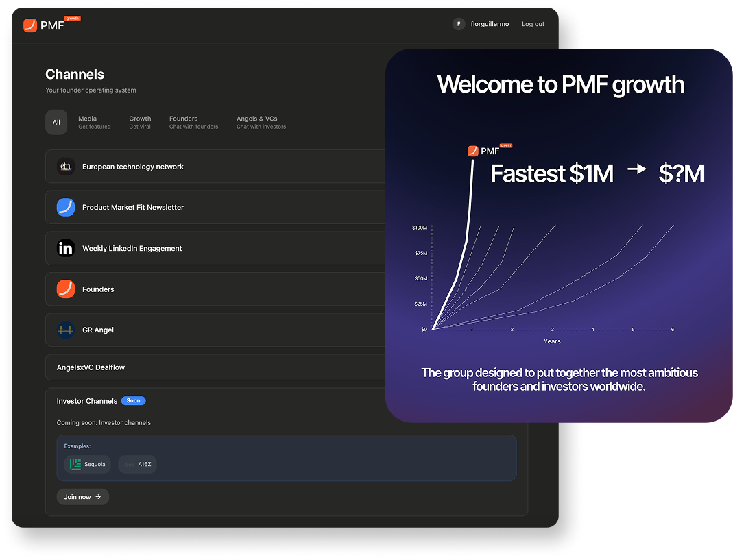This screenshot has height=560, width=733.
Task: Open the florguillermo user avatar
Action: click(459, 24)
